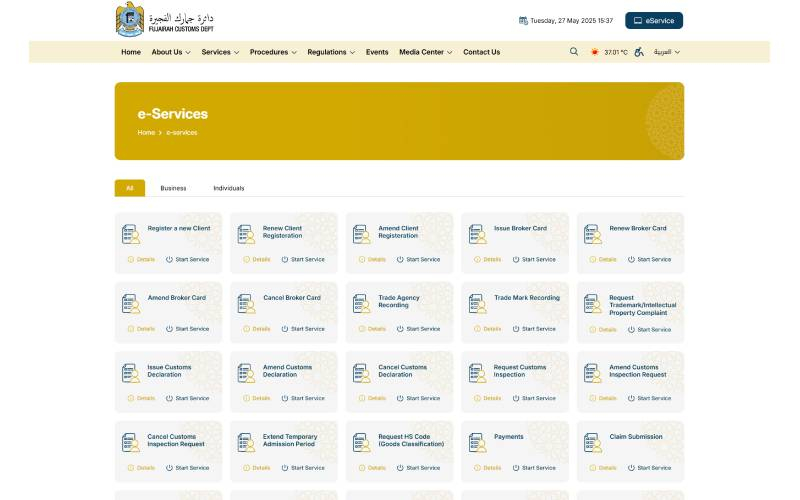The height and width of the screenshot is (500, 800).
Task: Click the Cancel Customs Declaration title
Action: (x=403, y=370)
